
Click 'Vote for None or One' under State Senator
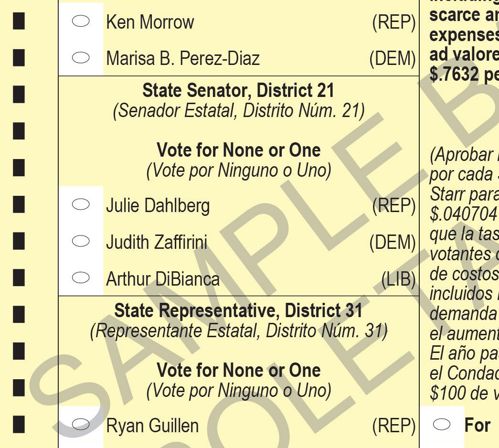pos(238,150)
